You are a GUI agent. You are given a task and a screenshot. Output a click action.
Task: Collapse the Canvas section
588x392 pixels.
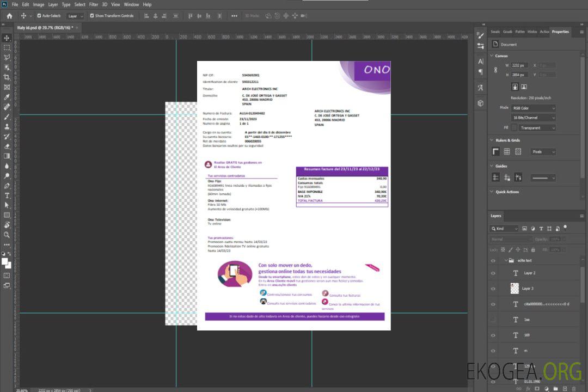click(x=492, y=56)
